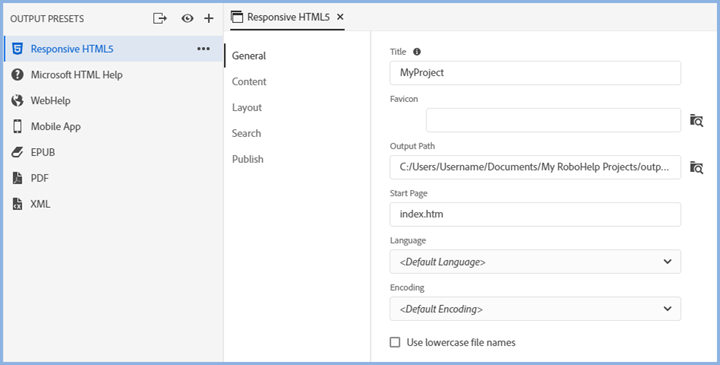Screen dimensions: 720x365
Task: Open the Content settings tab
Action: (x=249, y=82)
